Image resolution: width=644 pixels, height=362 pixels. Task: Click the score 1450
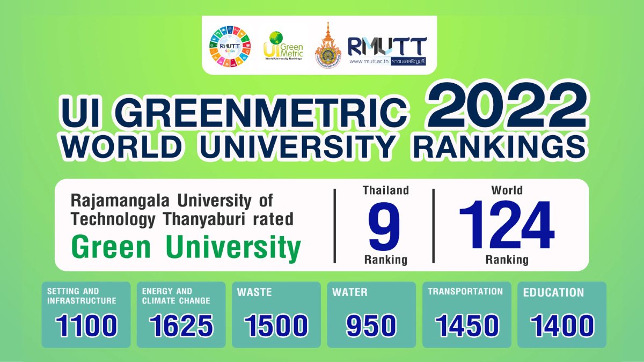(x=467, y=326)
